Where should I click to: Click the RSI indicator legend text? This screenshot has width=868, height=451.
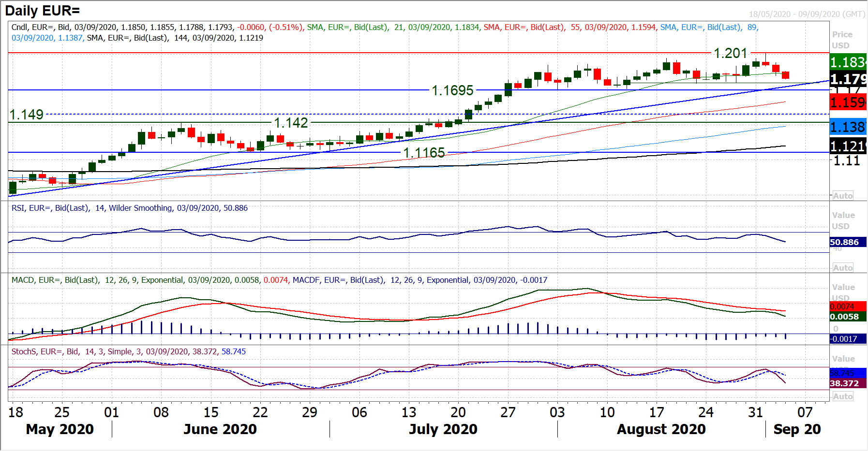[130, 208]
